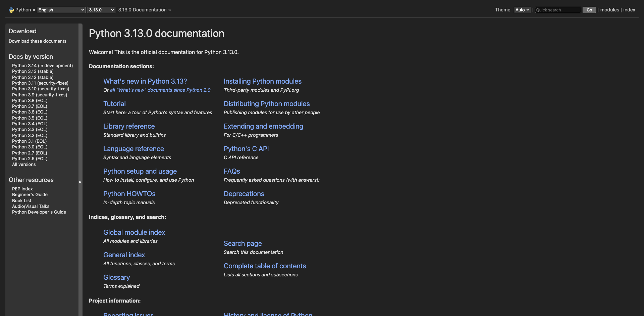
Task: Open the version selector showing 3.13.0
Action: pyautogui.click(x=101, y=10)
